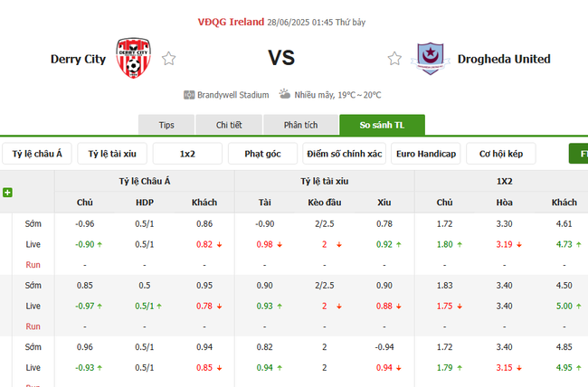This screenshot has height=387, width=588.
Task: Click the Derry City club crest
Action: 132,59
